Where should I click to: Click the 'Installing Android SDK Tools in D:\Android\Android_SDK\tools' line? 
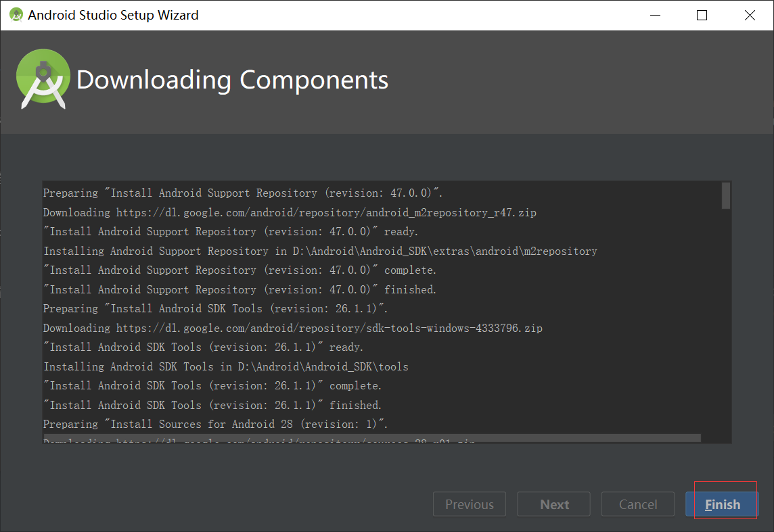(226, 366)
